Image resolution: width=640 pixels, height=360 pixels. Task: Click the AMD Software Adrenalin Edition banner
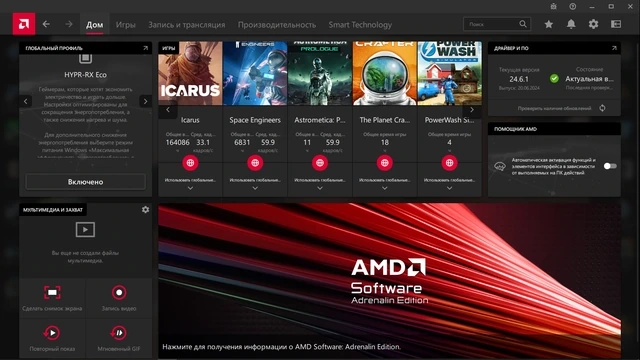coord(389,281)
